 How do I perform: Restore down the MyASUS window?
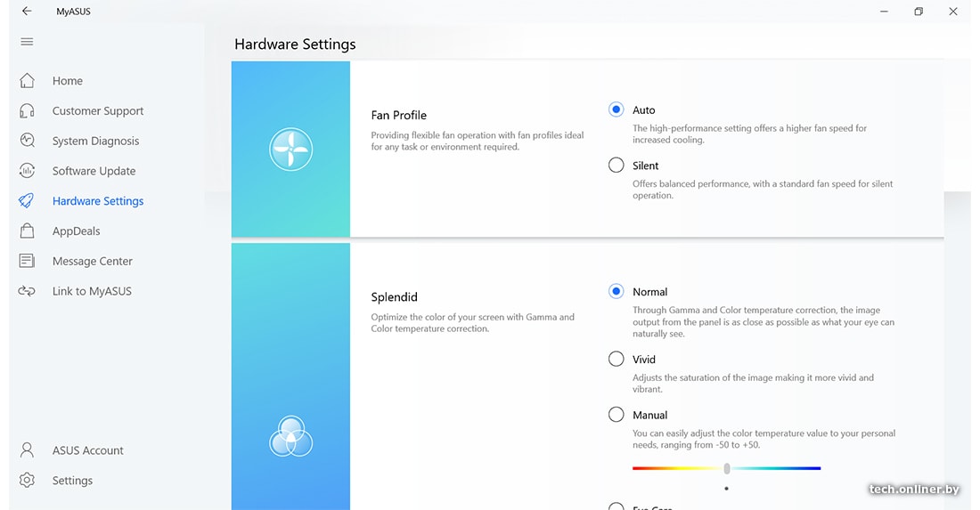pyautogui.click(x=919, y=12)
